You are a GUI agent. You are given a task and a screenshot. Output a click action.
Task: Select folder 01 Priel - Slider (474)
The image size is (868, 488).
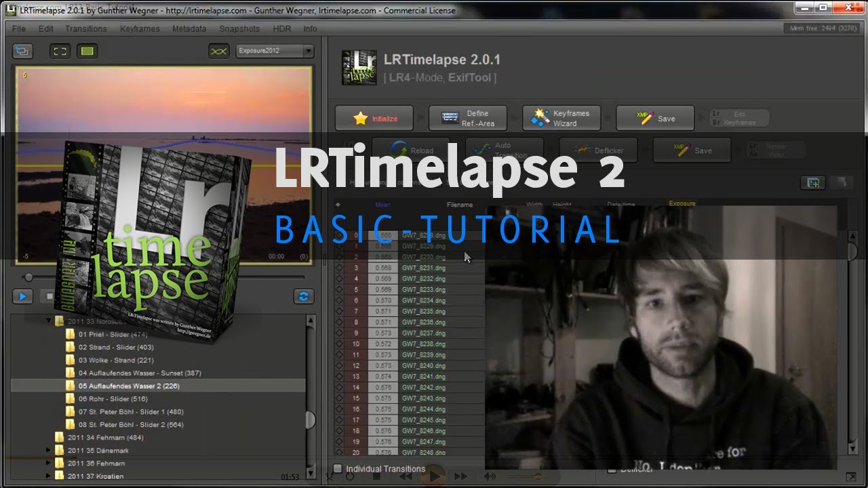tap(113, 334)
